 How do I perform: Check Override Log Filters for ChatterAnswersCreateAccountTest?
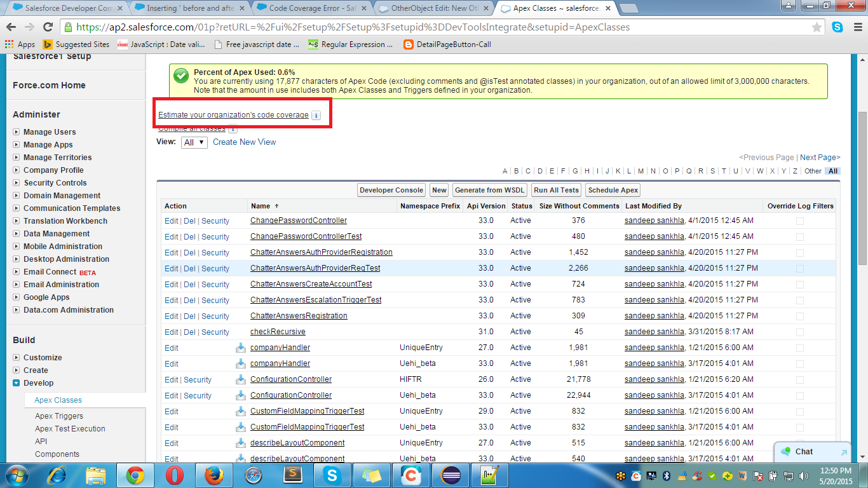coord(800,284)
